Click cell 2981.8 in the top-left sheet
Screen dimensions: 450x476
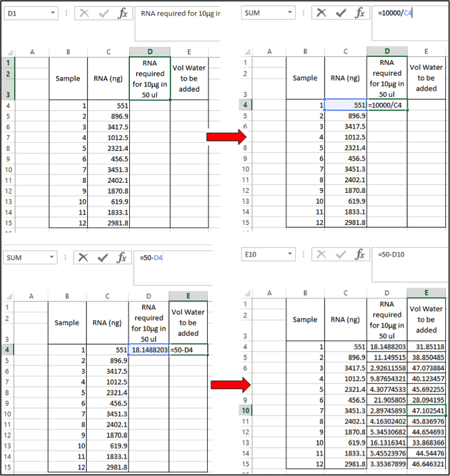click(109, 223)
